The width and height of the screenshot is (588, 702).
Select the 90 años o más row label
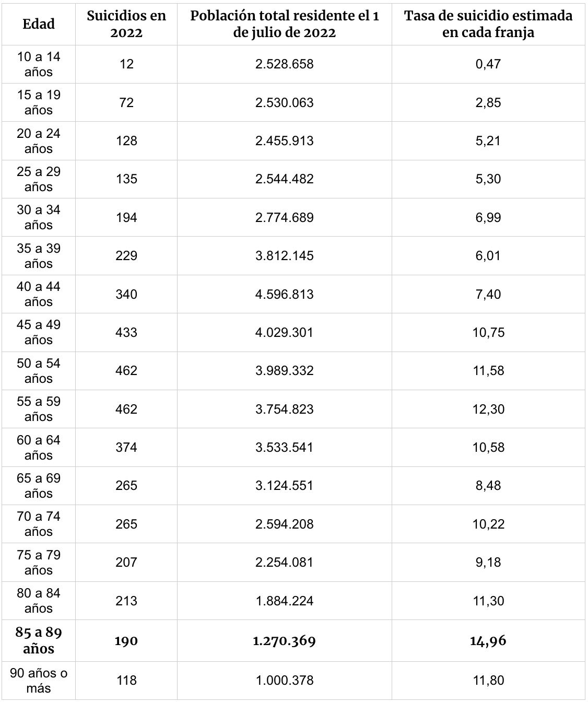pos(39,681)
